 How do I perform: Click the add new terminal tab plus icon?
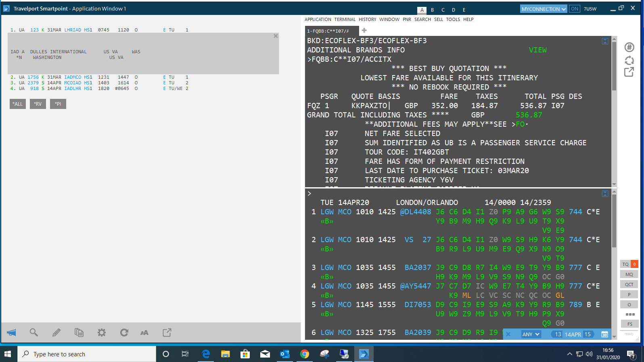click(x=364, y=30)
